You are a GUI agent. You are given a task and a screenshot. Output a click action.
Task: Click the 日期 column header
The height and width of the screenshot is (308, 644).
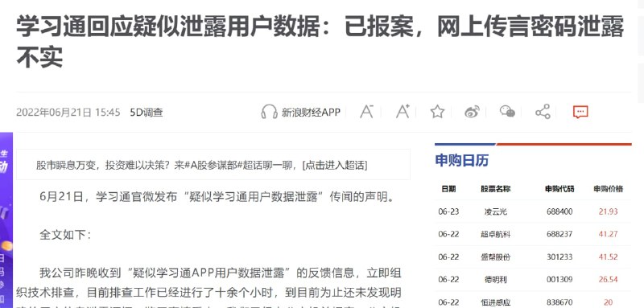coord(448,189)
